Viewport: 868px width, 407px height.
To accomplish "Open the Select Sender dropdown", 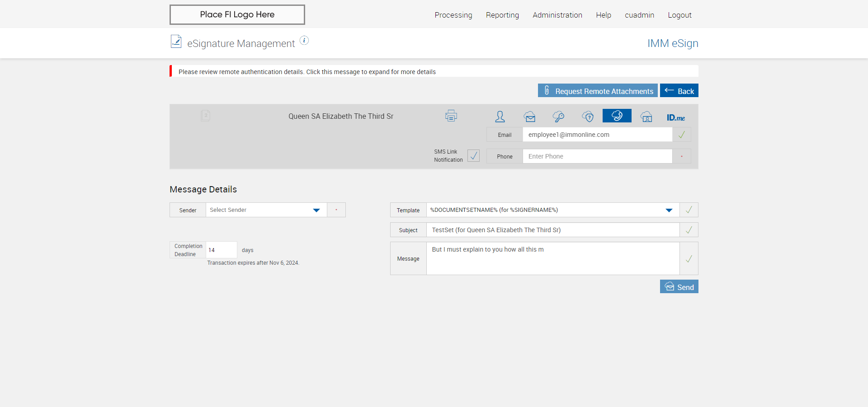I will pos(266,210).
